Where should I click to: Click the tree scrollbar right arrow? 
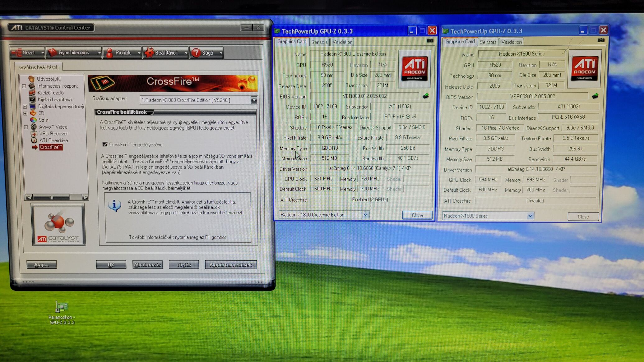[85, 197]
